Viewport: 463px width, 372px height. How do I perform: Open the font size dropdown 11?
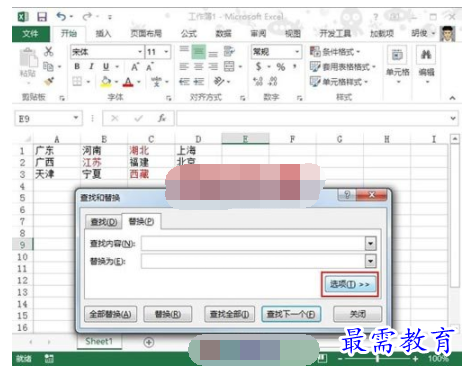166,52
